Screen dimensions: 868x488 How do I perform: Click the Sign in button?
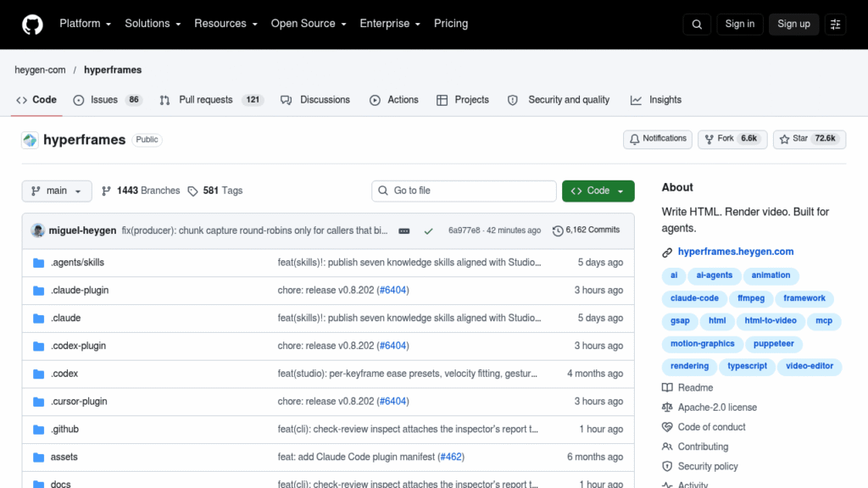pyautogui.click(x=739, y=25)
